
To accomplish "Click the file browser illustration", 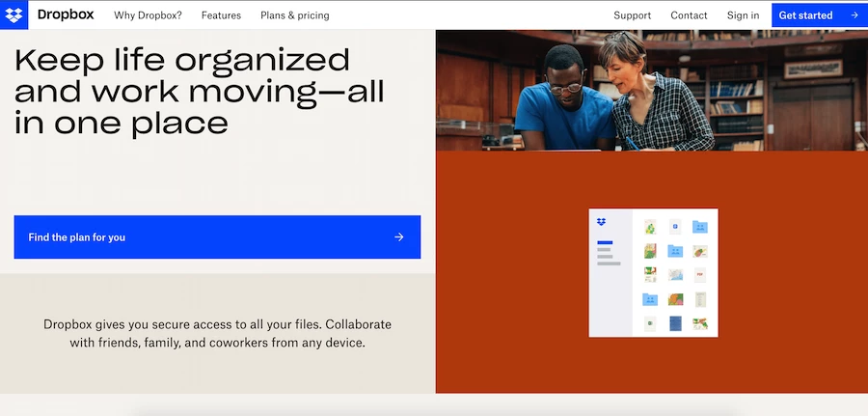I will pos(653,272).
